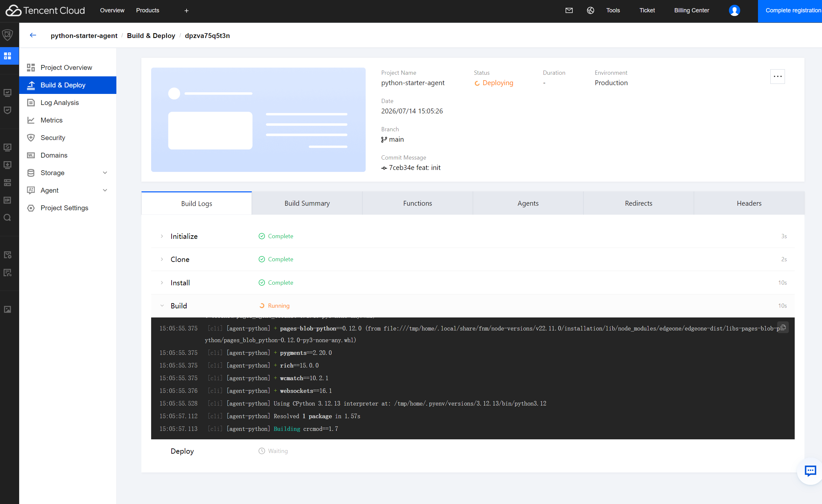Image resolution: width=822 pixels, height=504 pixels.
Task: Click the Agent AI icon in sidebar
Action: coord(31,190)
